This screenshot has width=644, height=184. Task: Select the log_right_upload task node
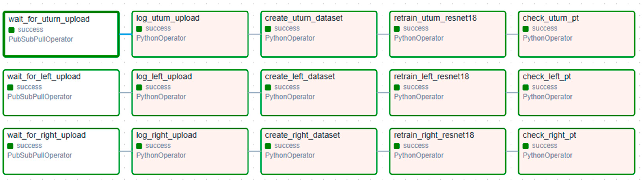[190, 151]
